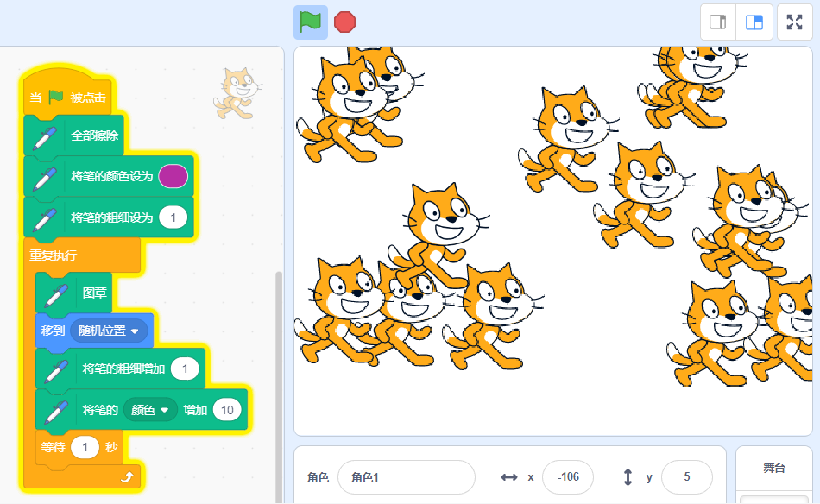Click the 重复执行 loop block
This screenshot has width=820, height=504.
point(82,255)
